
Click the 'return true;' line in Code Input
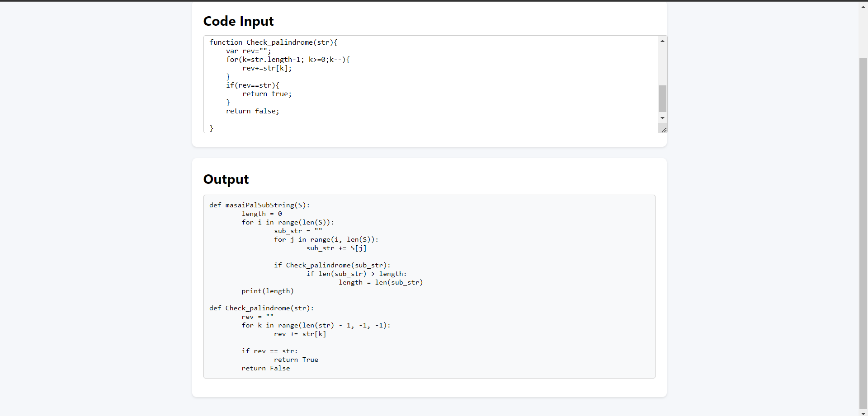267,94
